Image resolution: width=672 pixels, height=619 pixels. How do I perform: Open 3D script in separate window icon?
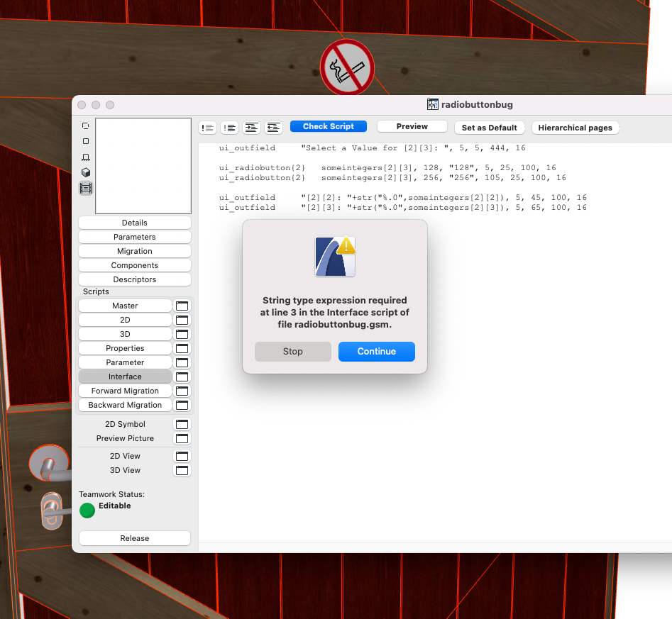click(x=182, y=334)
